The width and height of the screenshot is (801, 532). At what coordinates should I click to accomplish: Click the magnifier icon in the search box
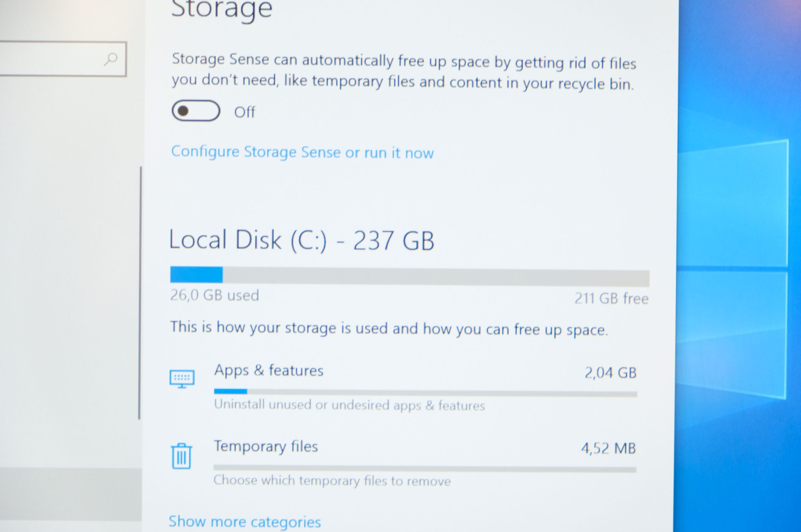tap(111, 59)
